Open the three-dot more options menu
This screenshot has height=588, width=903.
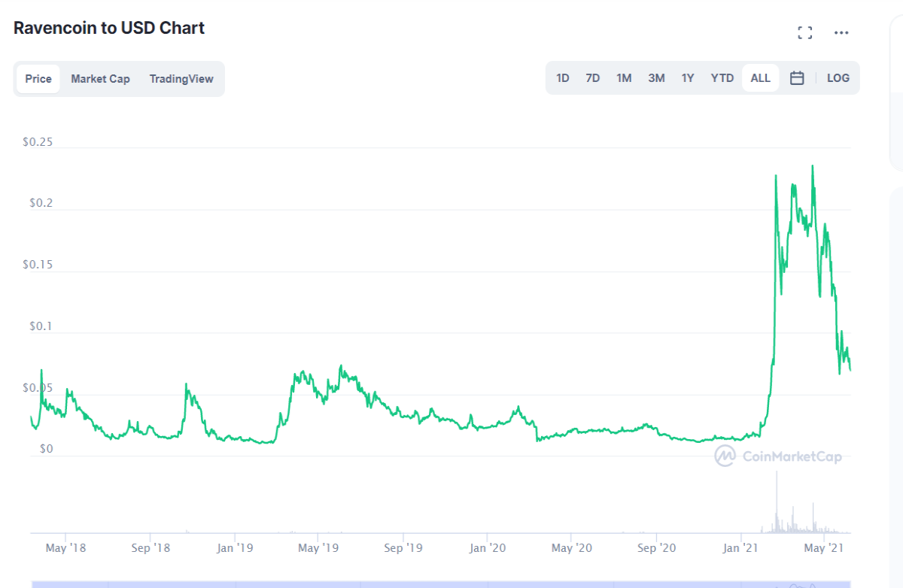point(841,32)
